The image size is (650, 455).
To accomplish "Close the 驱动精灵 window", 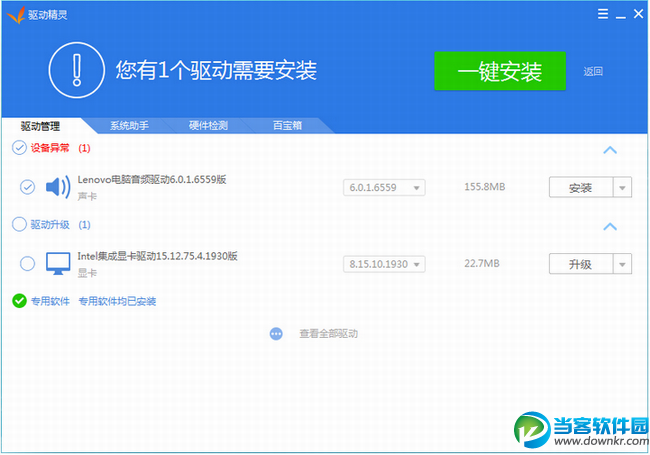I will click(x=638, y=14).
